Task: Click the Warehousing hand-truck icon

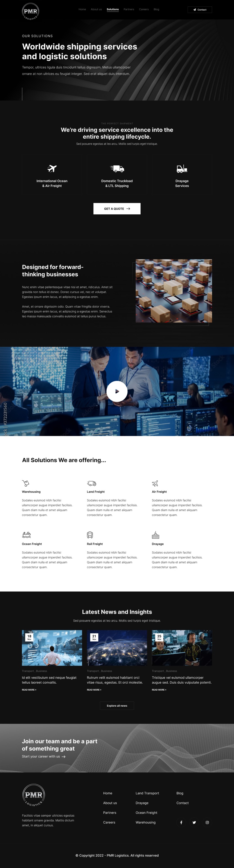Action: click(26, 483)
